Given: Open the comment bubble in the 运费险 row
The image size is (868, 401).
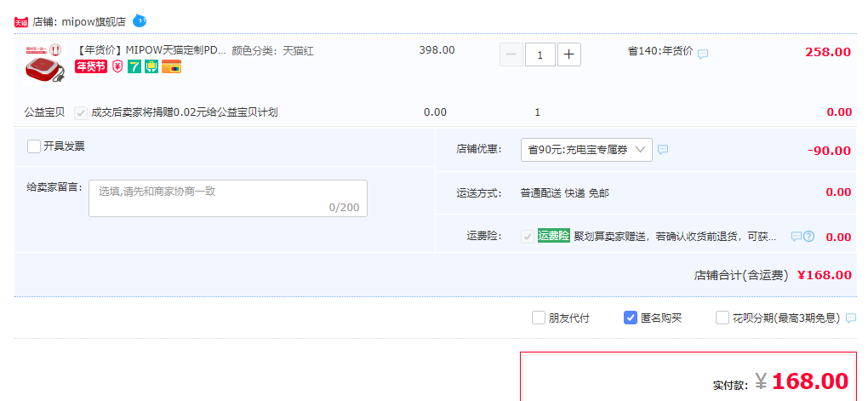Looking at the screenshot, I should pyautogui.click(x=796, y=237).
